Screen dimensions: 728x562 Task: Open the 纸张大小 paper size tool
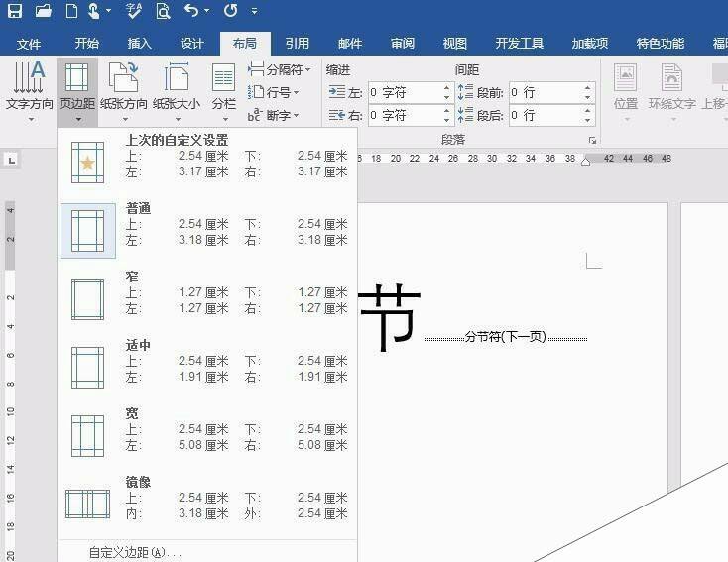[177, 91]
